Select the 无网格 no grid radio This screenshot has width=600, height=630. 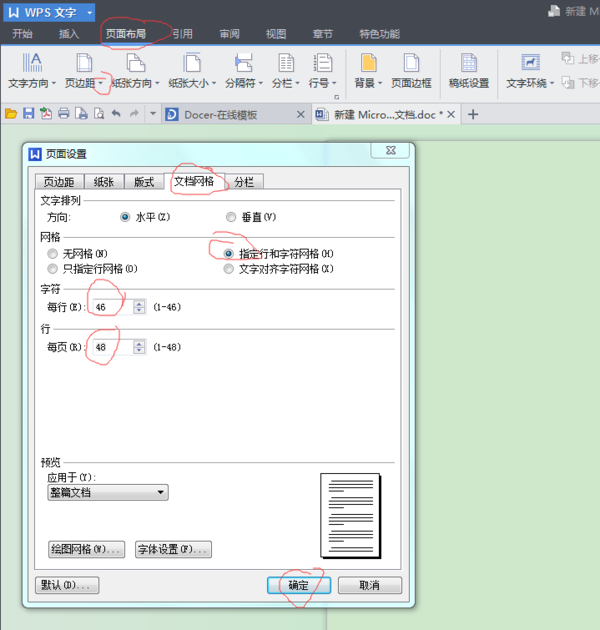tap(52, 254)
